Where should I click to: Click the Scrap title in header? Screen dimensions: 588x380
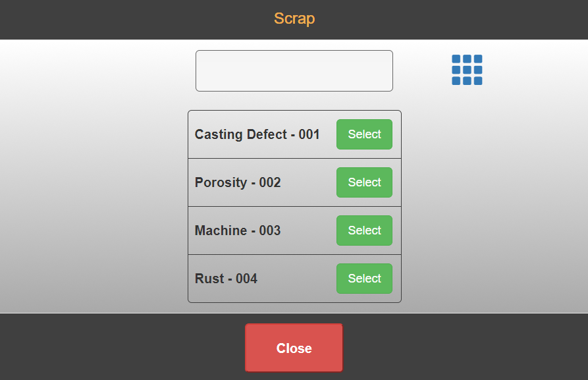pos(294,18)
